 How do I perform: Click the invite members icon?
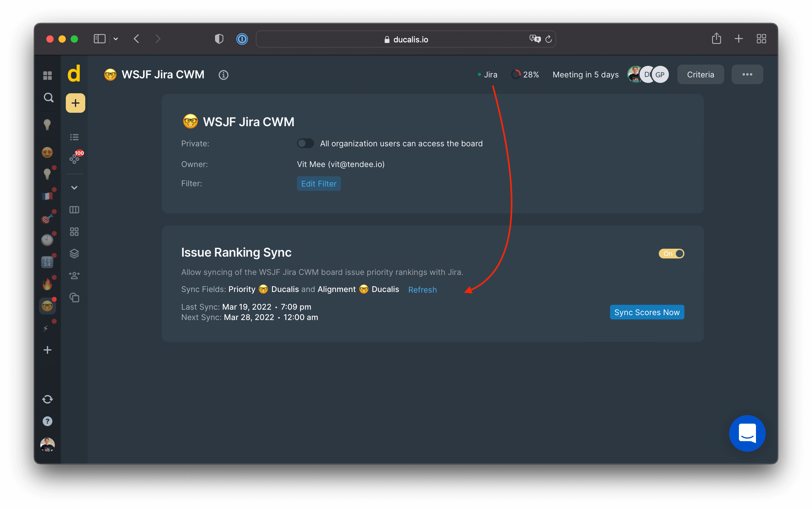click(74, 275)
